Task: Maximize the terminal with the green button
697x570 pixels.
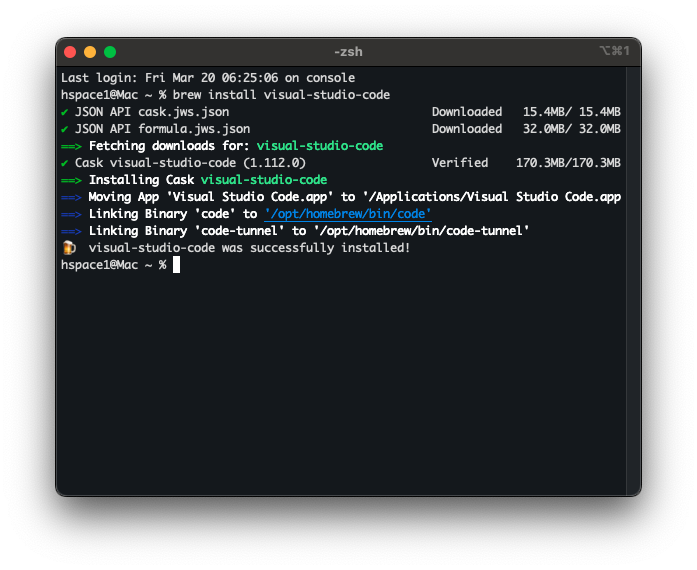Action: tap(110, 52)
